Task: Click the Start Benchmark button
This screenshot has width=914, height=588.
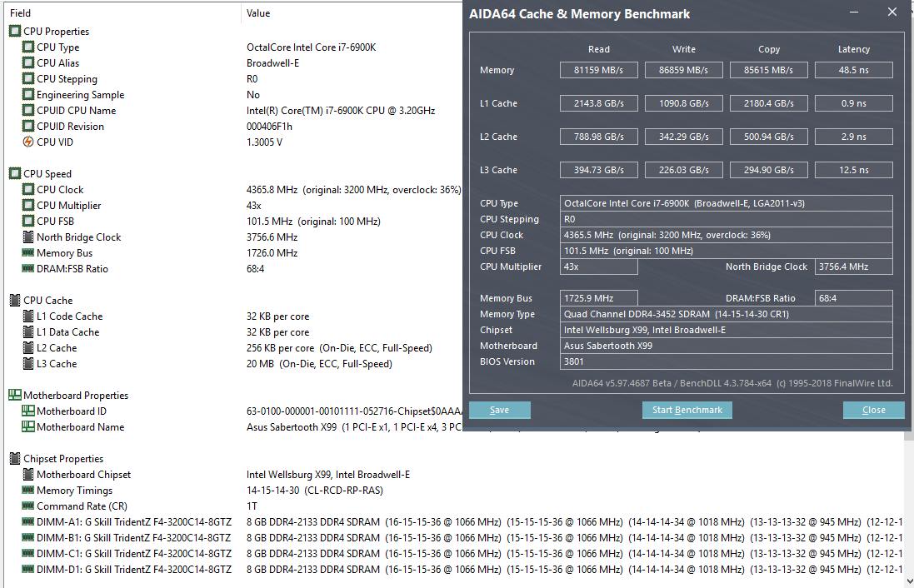Action: click(687, 410)
